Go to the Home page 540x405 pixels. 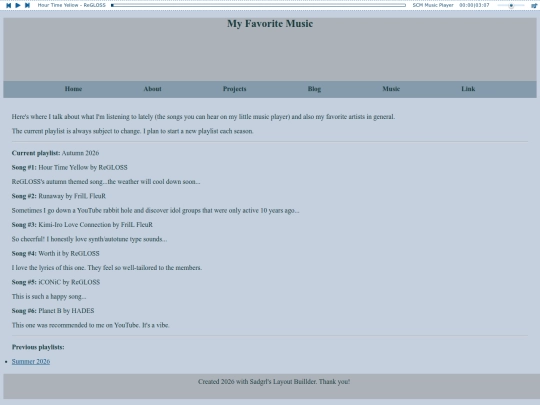coord(73,89)
